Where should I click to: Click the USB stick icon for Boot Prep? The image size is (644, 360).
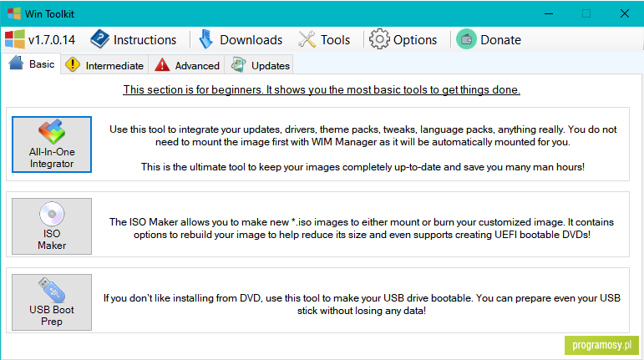pyautogui.click(x=52, y=289)
